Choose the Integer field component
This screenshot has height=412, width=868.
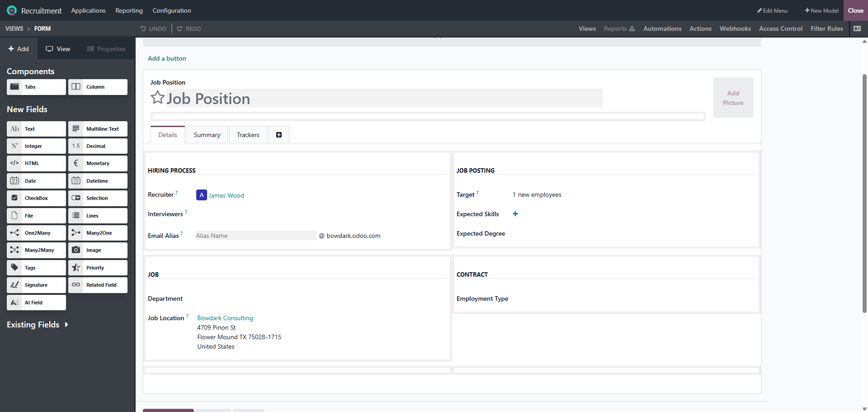(x=36, y=146)
